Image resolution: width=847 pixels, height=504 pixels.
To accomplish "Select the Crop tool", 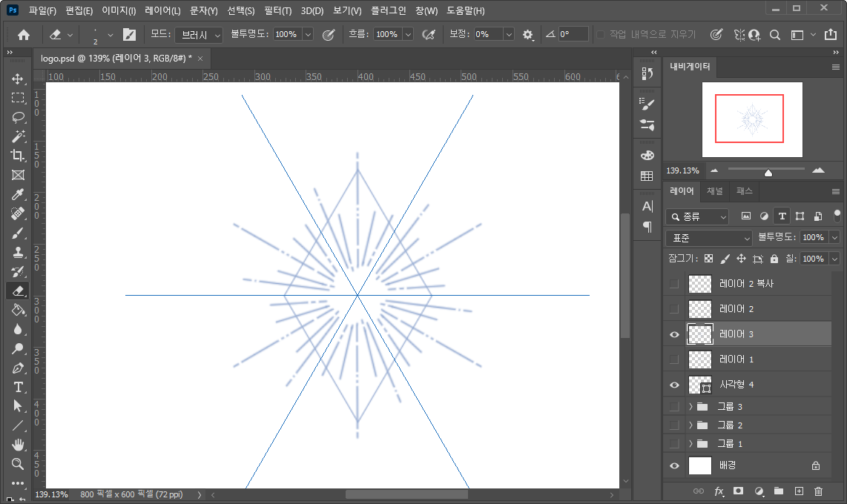I will pos(18,156).
